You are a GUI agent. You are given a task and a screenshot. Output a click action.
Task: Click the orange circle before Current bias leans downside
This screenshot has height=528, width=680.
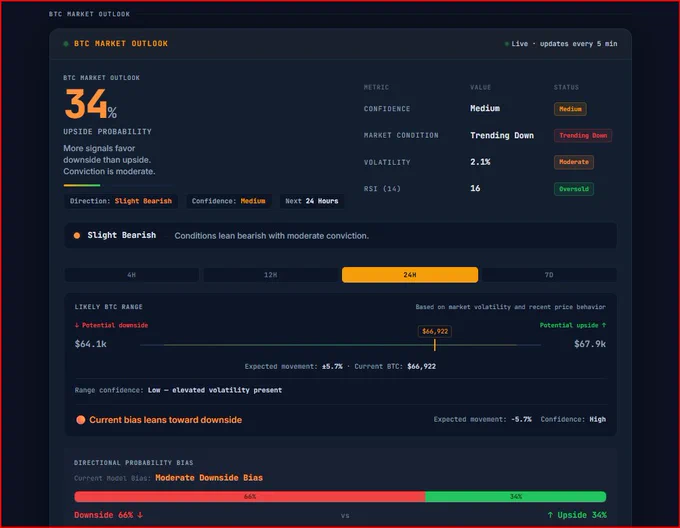(x=80, y=420)
